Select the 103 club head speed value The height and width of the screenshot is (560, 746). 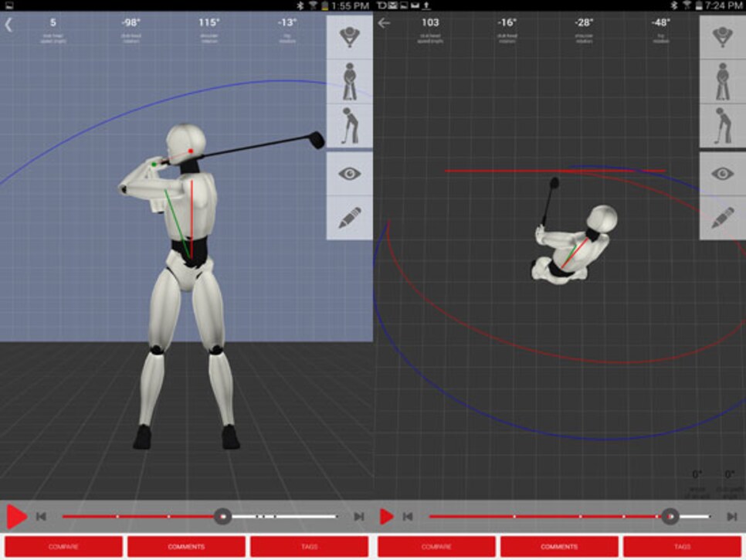click(430, 22)
